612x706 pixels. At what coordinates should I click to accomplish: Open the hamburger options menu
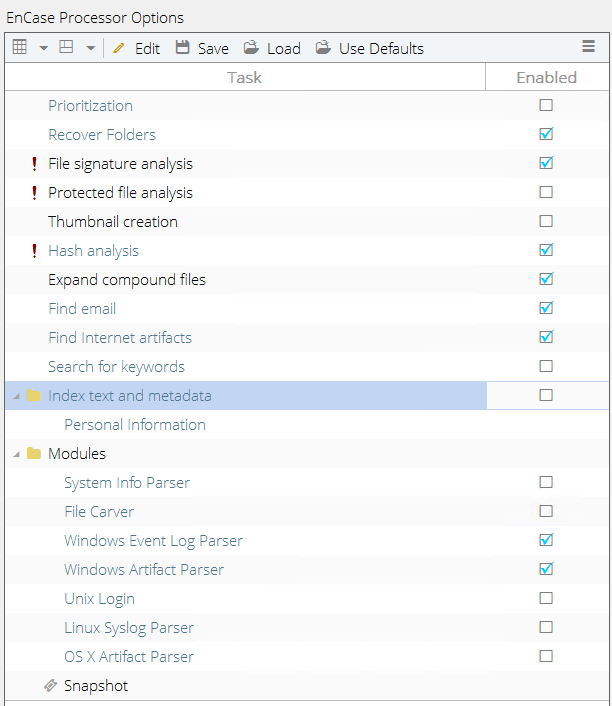coord(588,46)
